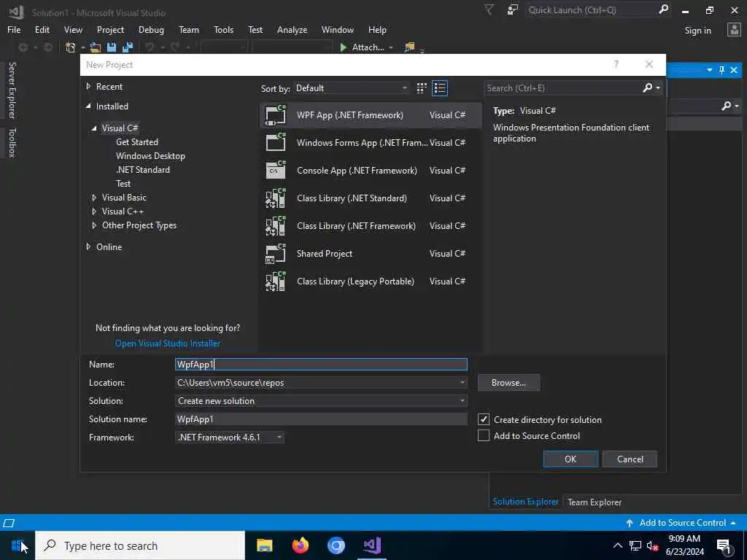The height and width of the screenshot is (560, 747).
Task: Expand the Visual C++ node
Action: tap(94, 211)
